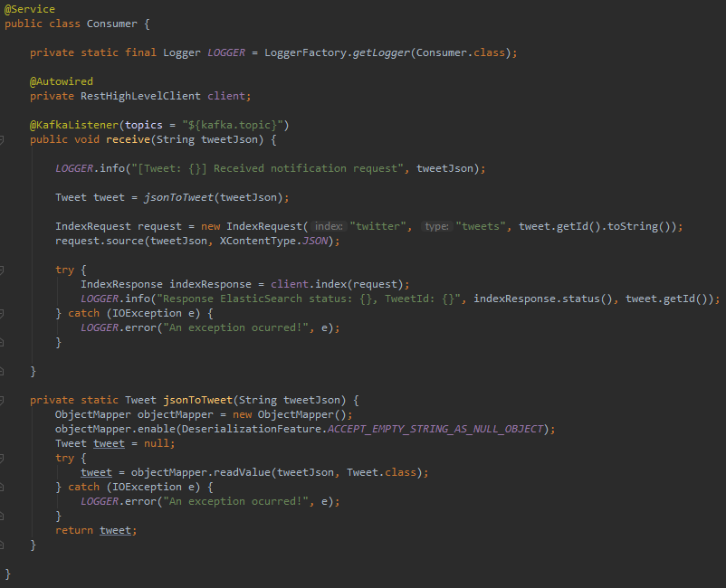Click the @Service annotation

click(30, 9)
